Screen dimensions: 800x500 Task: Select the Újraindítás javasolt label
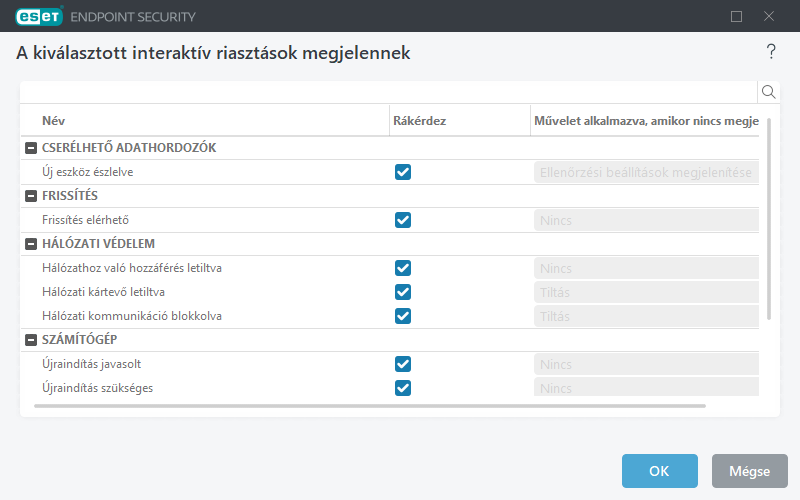91,364
